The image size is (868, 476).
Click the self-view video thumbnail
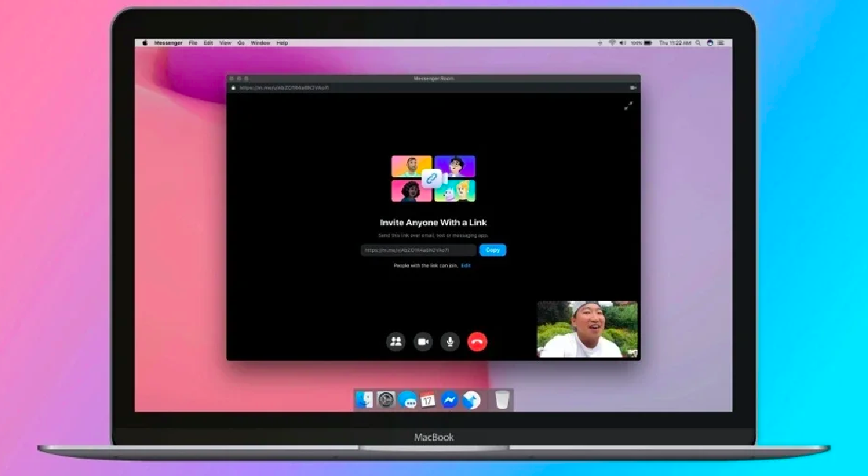587,329
